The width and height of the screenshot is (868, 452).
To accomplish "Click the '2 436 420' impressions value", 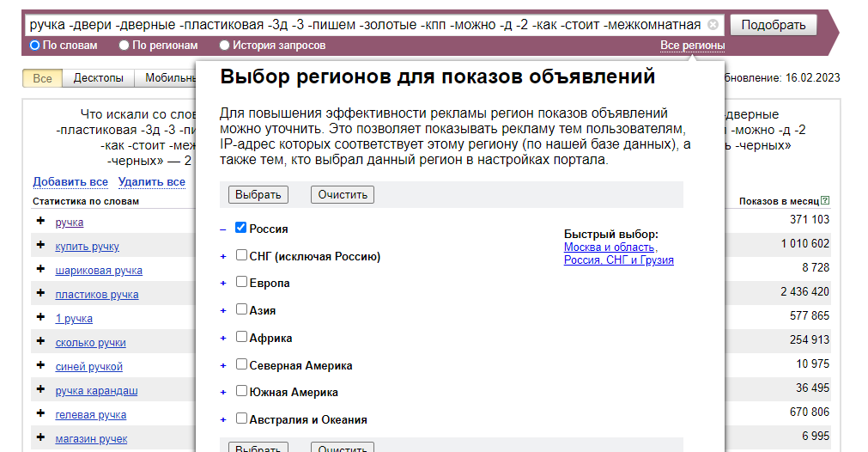I will pos(804,291).
